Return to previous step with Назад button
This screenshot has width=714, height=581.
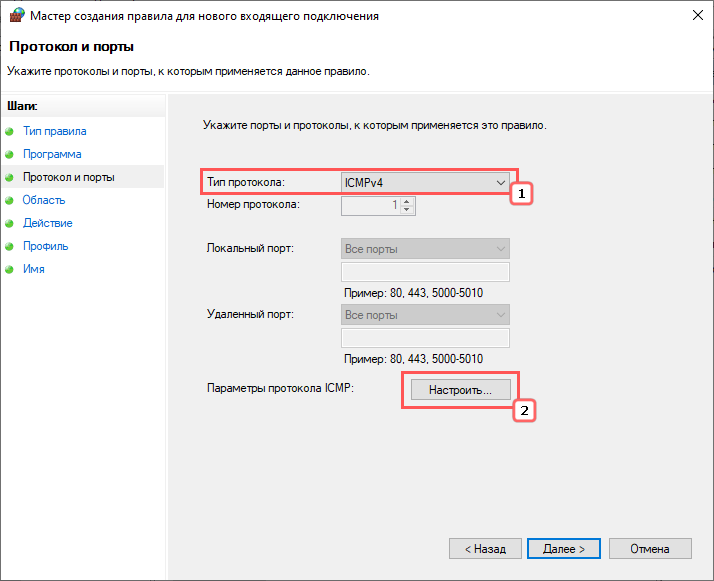pyautogui.click(x=485, y=549)
